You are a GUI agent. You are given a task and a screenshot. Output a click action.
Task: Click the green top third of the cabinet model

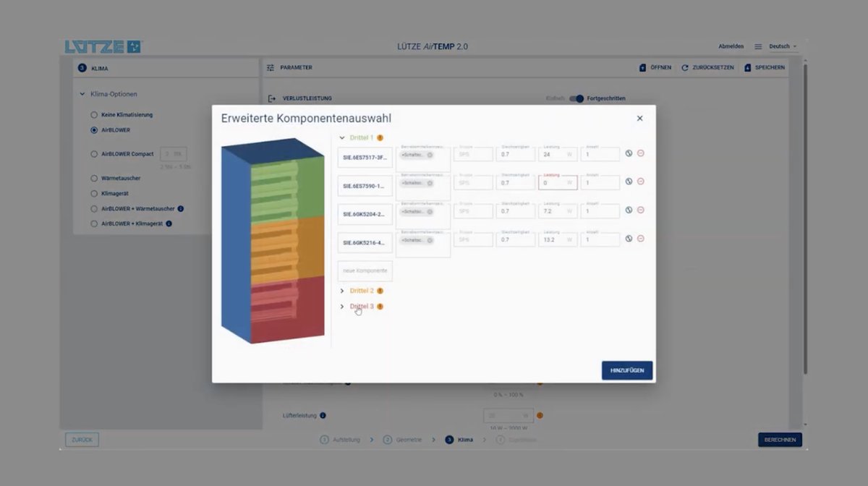pos(288,189)
